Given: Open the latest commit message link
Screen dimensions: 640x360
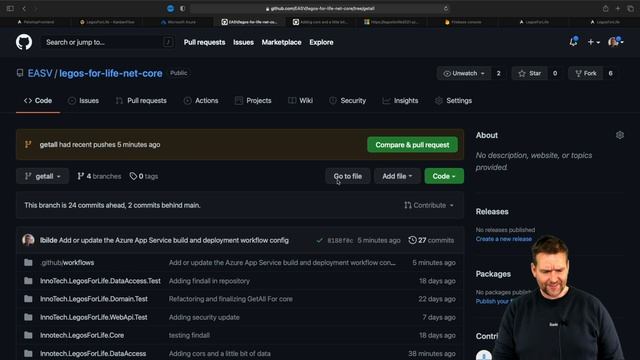Looking at the screenshot, I should [x=174, y=240].
